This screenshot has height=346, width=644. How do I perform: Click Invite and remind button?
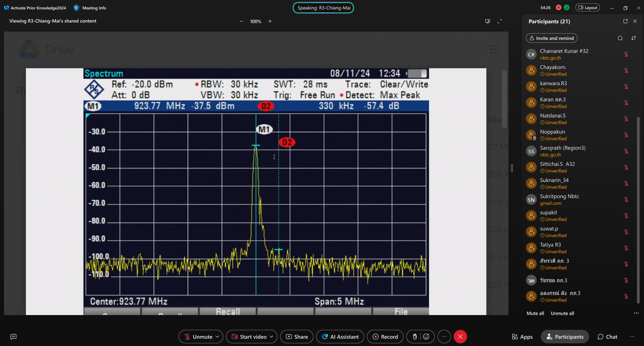point(552,38)
